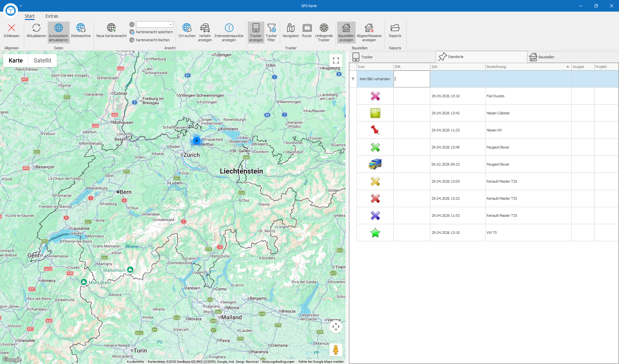
Task: Open the Standorte panel tab
Action: click(x=481, y=57)
